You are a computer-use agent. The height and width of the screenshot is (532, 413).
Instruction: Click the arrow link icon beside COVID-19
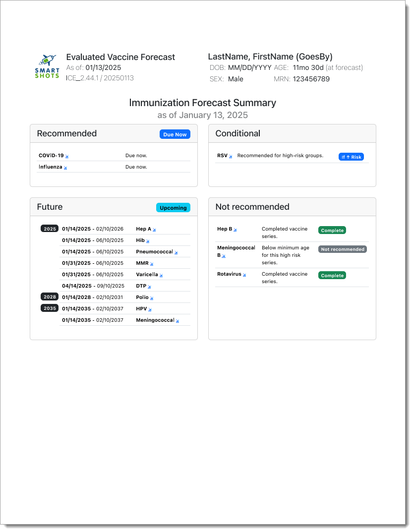pyautogui.click(x=67, y=156)
